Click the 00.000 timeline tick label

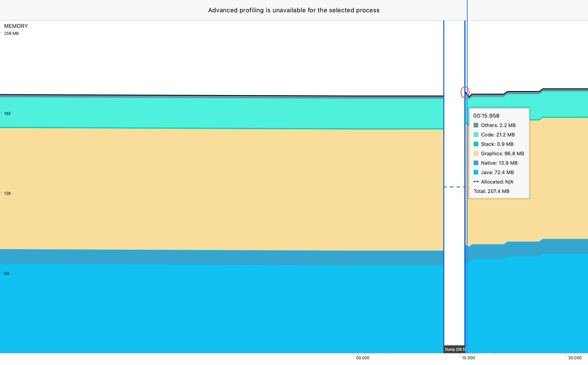click(x=362, y=358)
